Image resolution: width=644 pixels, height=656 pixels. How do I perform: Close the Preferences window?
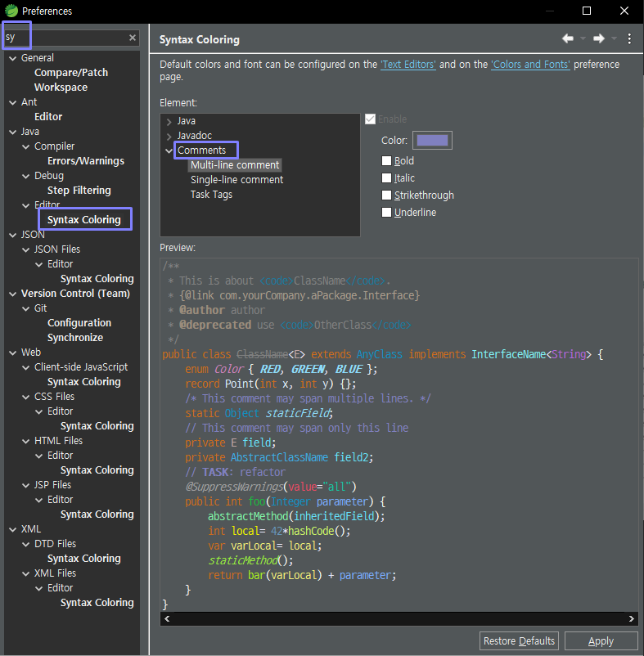tap(624, 11)
